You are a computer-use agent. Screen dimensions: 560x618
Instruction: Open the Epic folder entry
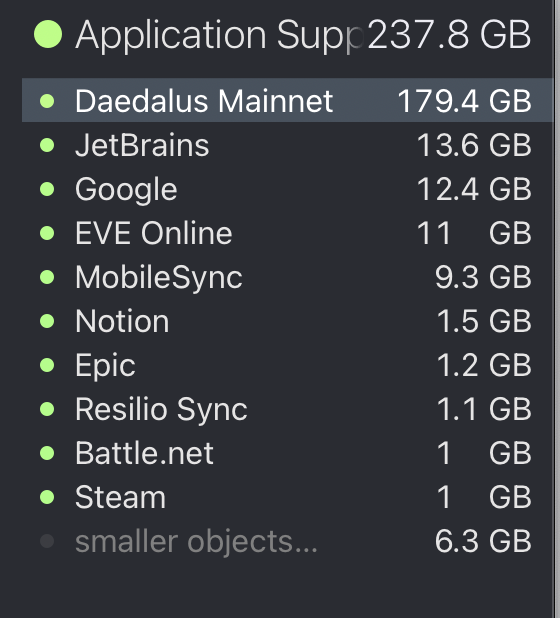click(x=288, y=365)
